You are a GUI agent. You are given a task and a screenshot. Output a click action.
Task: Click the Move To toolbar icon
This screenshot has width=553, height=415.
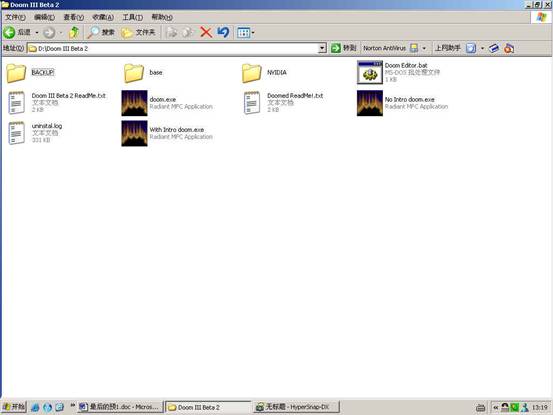click(172, 32)
